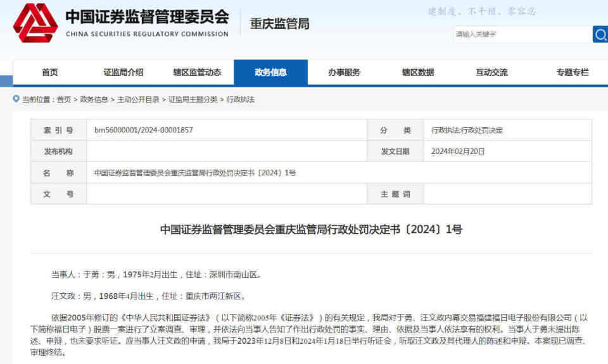Select the date value 2024年02月20日
Viewport: 608px width, 364px height.
point(458,151)
